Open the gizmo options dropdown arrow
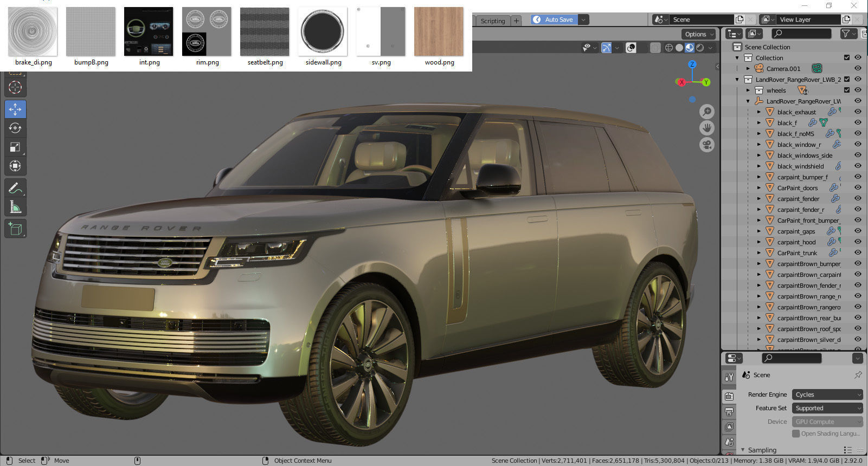Viewport: 868px width, 466px height. click(617, 48)
